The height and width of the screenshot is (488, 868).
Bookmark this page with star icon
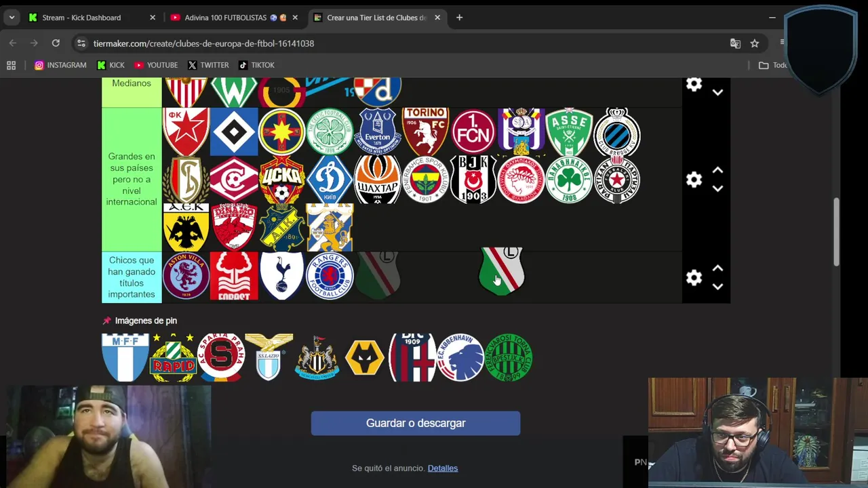(754, 43)
